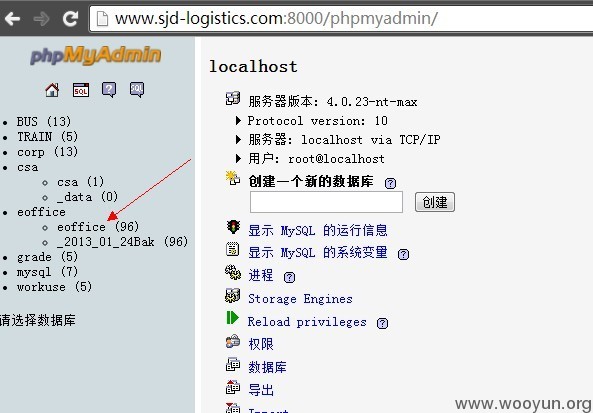Screen dimensions: 593x413
Task: Open phpMyAdmin documentation icon in sidebar
Action: (x=109, y=90)
